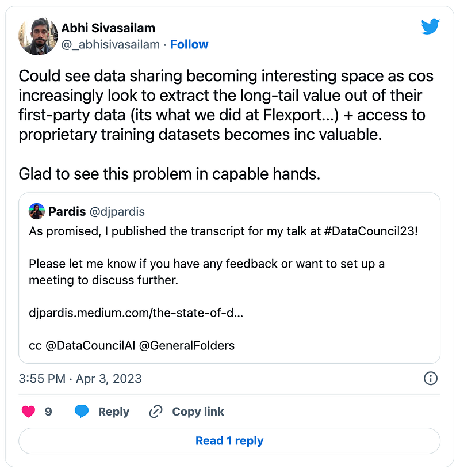The width and height of the screenshot is (460, 476).
Task: Open the tweet info icon
Action: (431, 379)
